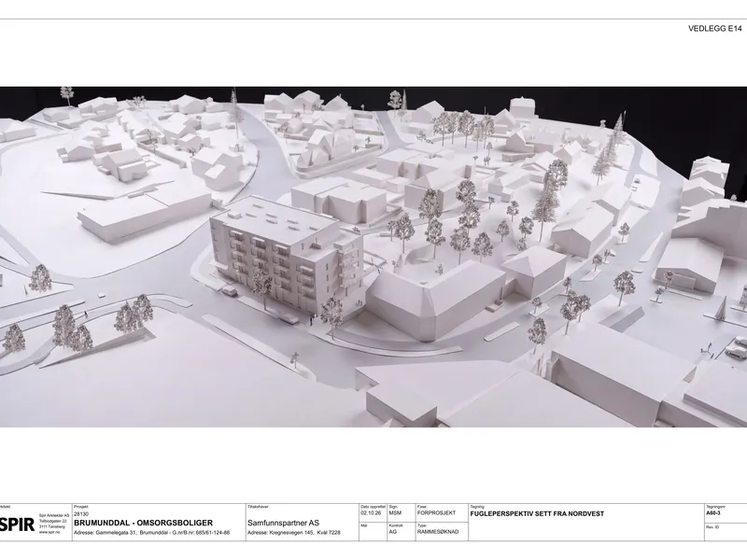Select the phase value 'FORPROSJEKT'
The image size is (747, 560).
coord(436,513)
